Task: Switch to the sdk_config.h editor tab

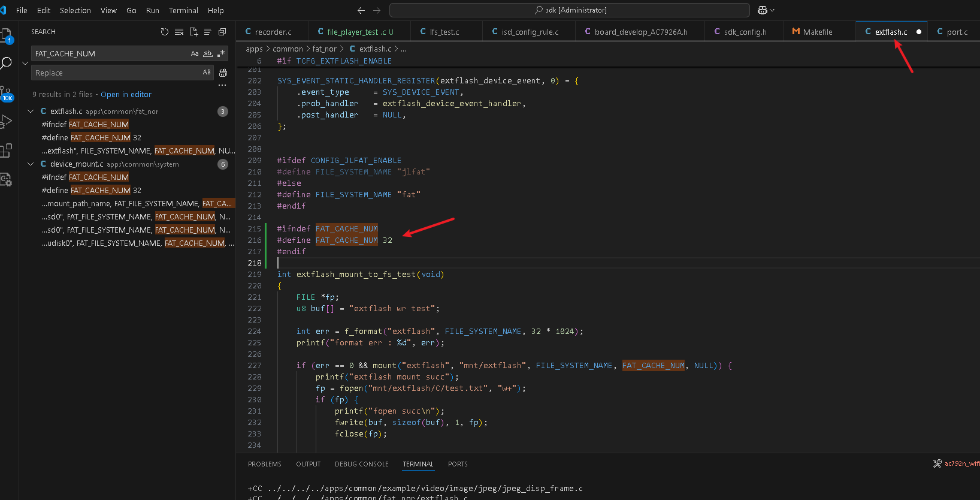Action: (x=745, y=32)
